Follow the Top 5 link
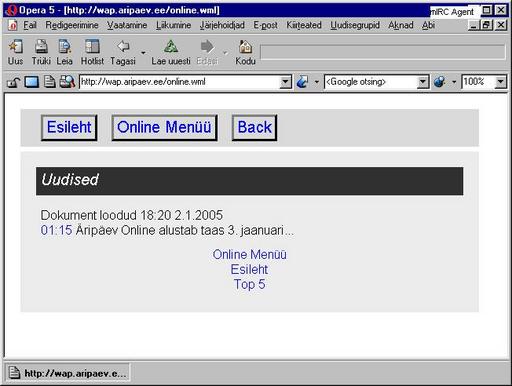The height and width of the screenshot is (386, 512). (x=249, y=284)
